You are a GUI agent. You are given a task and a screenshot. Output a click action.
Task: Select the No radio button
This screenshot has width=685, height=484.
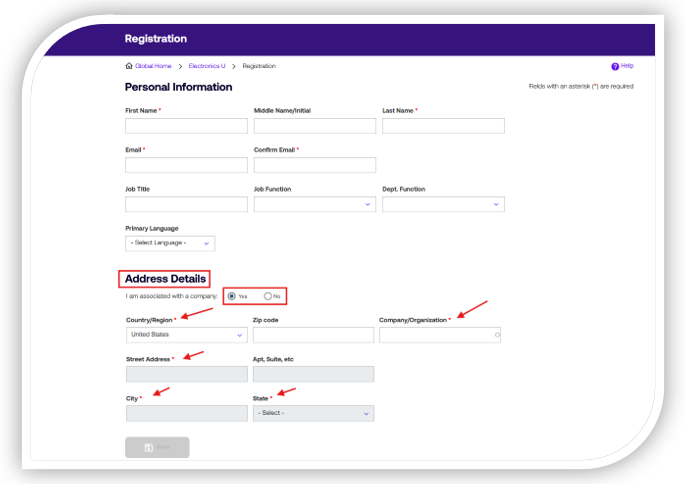[268, 296]
